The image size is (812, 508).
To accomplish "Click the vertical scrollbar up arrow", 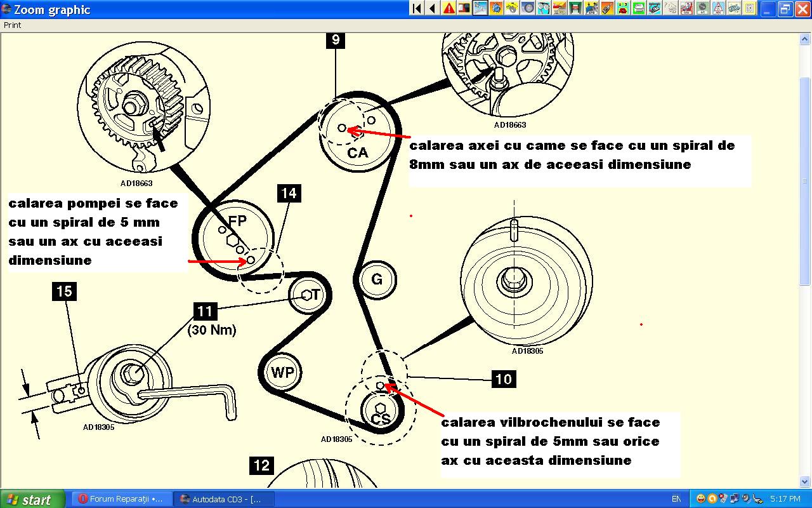I will (x=806, y=38).
